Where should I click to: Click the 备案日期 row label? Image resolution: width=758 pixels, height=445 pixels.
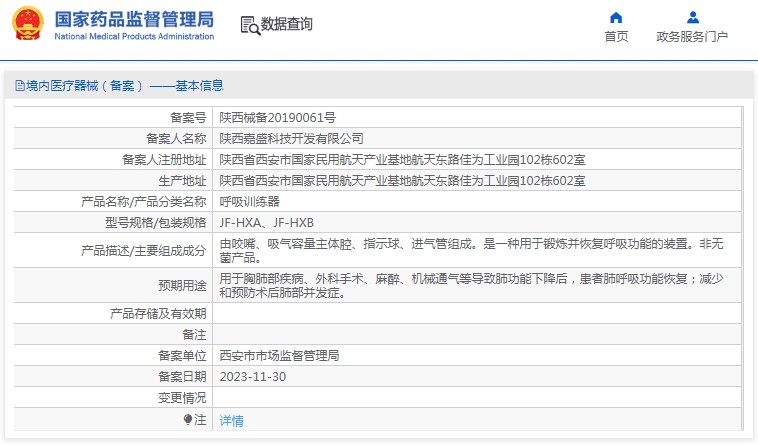(x=182, y=377)
